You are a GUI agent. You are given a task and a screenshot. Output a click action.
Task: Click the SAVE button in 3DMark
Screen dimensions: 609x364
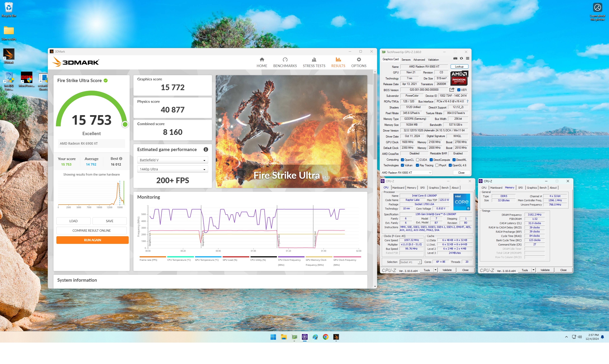click(x=109, y=221)
